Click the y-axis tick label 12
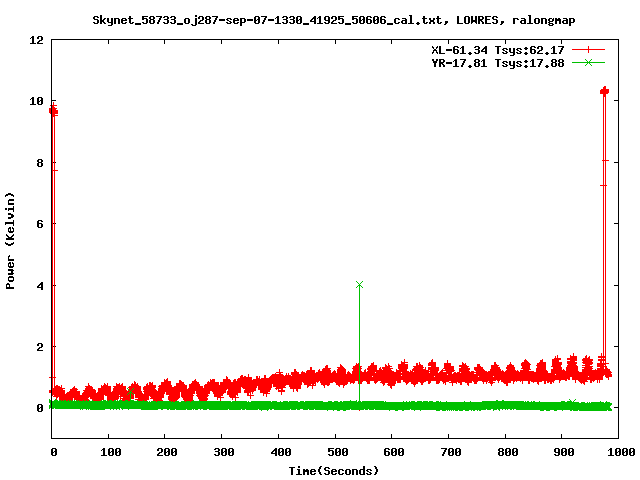The width and height of the screenshot is (640, 480). (36, 40)
